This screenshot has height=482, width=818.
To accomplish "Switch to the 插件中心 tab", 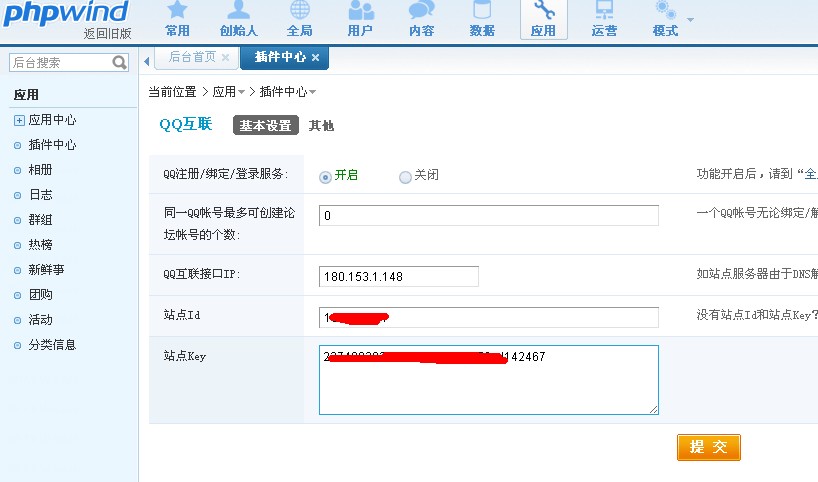I will click(280, 57).
